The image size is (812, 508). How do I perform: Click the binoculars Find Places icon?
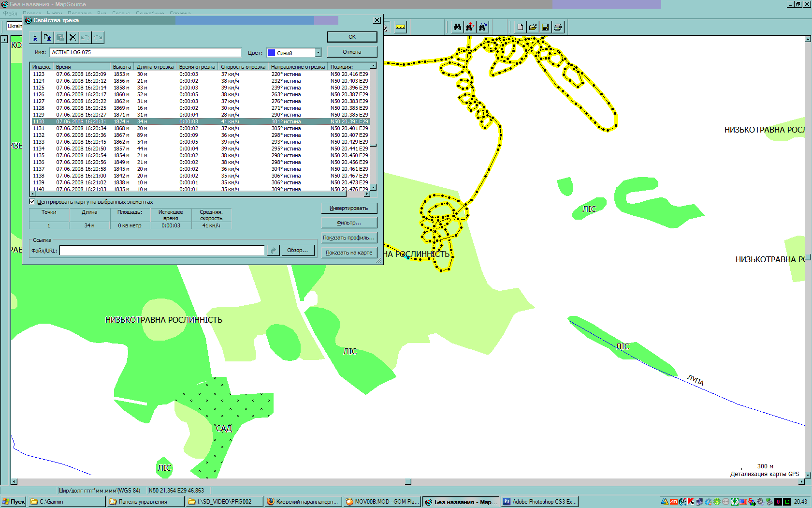click(457, 27)
